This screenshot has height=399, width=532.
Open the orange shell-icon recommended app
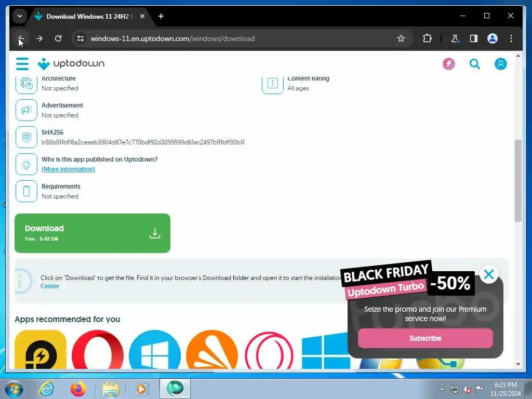click(x=212, y=350)
